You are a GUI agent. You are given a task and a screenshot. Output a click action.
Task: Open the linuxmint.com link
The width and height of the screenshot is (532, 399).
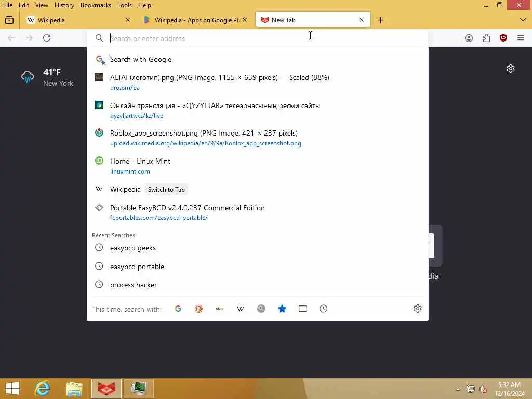click(x=130, y=171)
